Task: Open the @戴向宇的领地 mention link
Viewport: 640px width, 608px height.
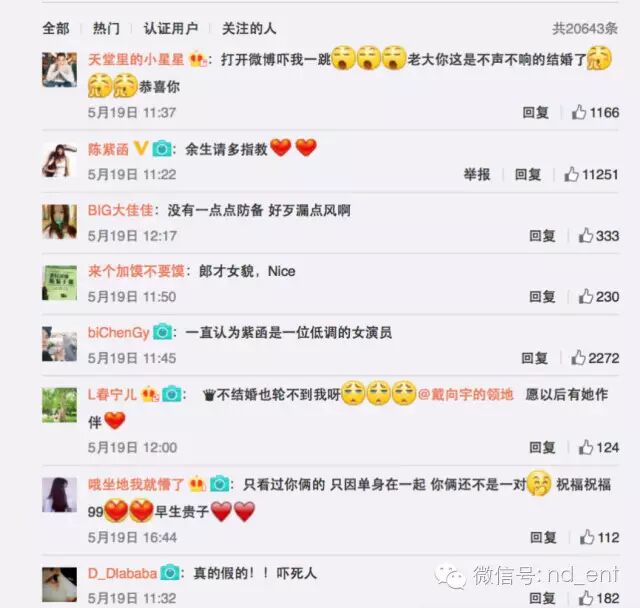Action: coord(465,395)
